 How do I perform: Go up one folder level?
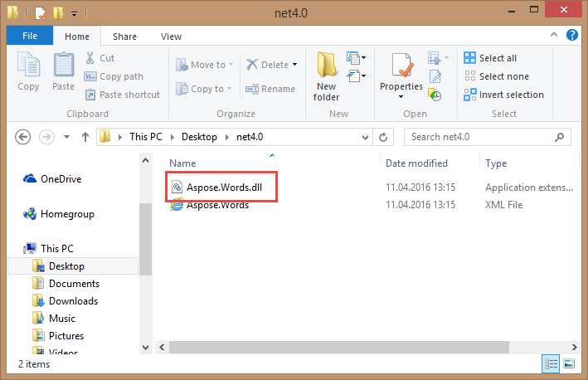click(85, 137)
